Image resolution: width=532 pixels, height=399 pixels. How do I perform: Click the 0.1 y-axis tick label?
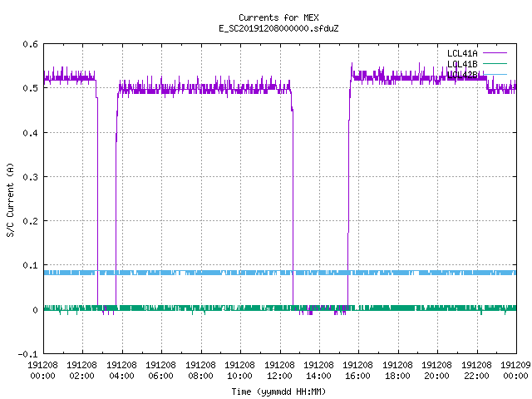click(30, 265)
